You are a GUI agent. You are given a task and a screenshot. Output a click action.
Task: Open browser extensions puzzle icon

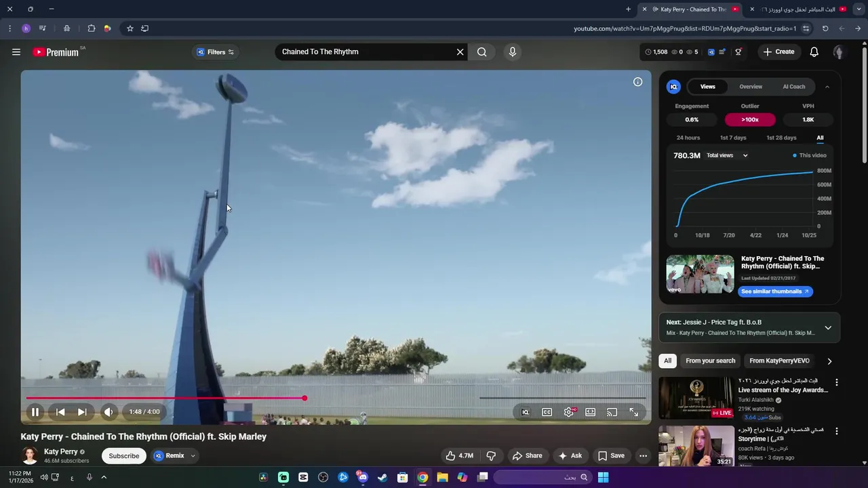click(91, 28)
